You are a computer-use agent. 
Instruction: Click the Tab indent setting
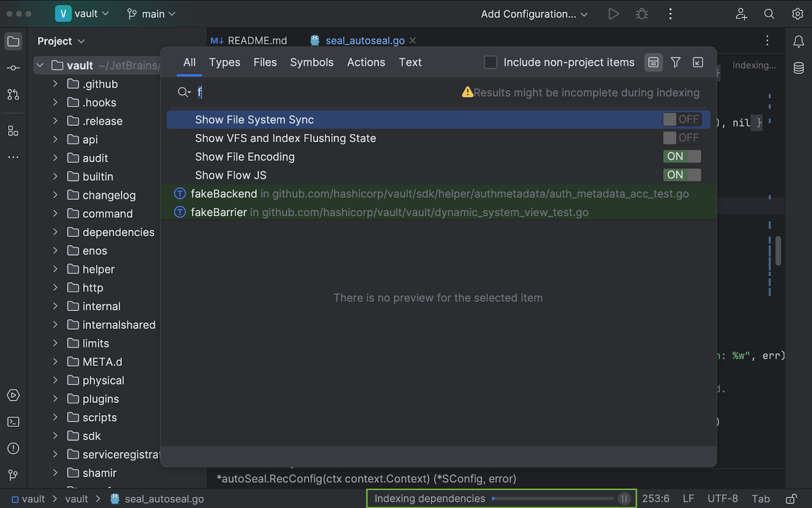coord(761,499)
